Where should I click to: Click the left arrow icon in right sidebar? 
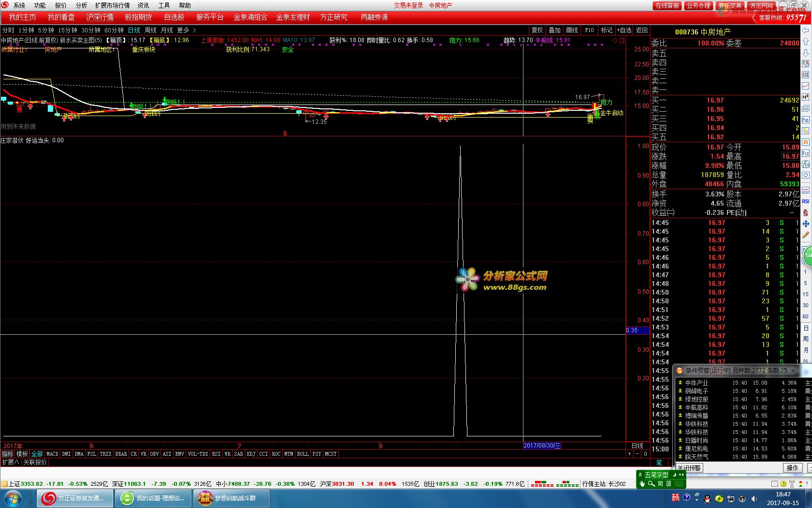click(x=806, y=30)
